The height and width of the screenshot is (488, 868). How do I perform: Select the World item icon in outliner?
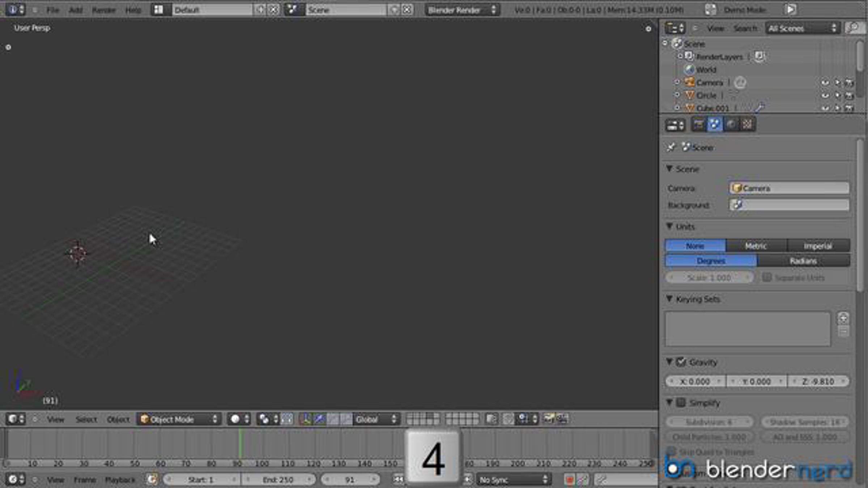pyautogui.click(x=690, y=69)
